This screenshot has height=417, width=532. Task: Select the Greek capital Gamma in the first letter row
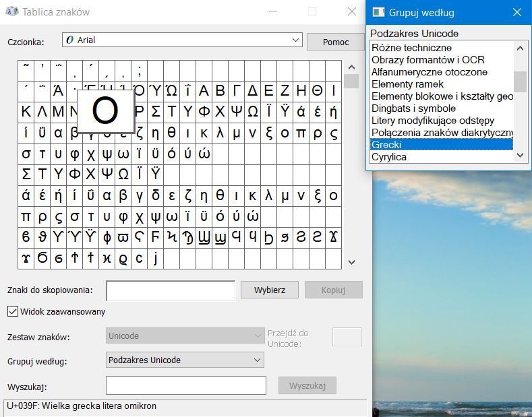coord(237,91)
